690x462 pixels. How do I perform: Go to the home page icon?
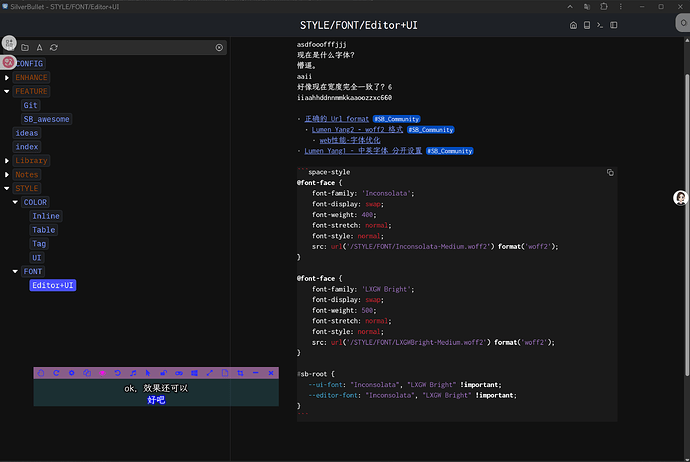pos(573,25)
